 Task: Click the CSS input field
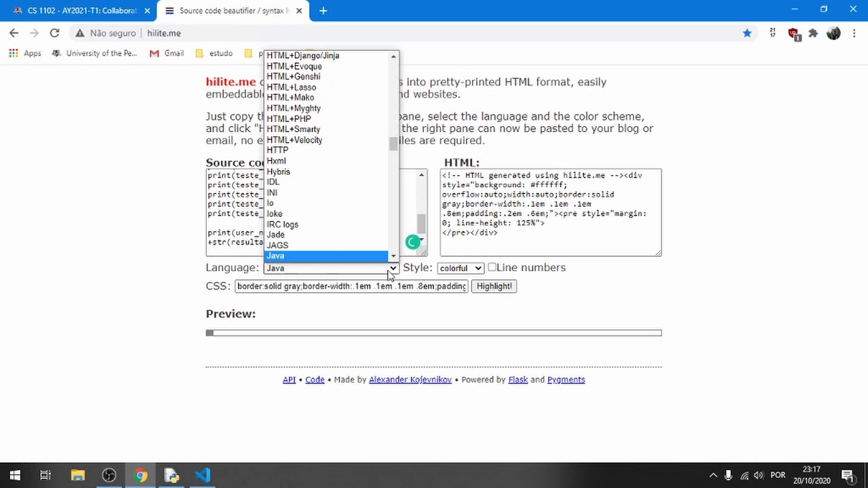(351, 286)
